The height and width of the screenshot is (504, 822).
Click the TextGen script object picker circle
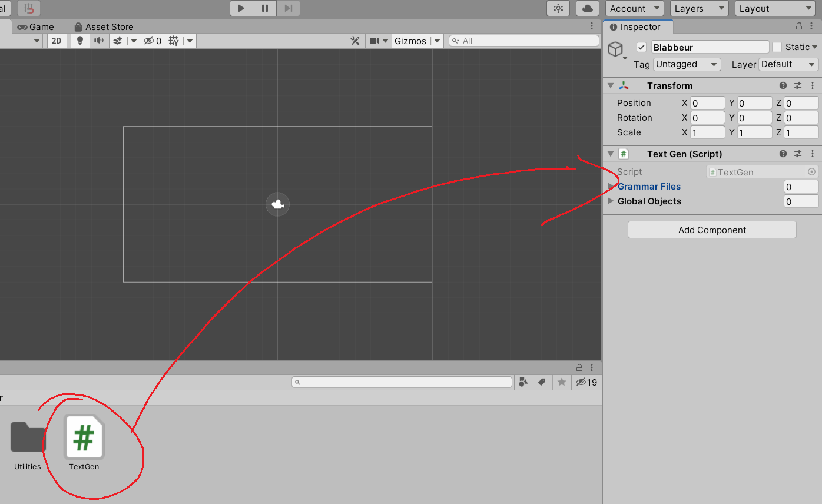click(812, 172)
